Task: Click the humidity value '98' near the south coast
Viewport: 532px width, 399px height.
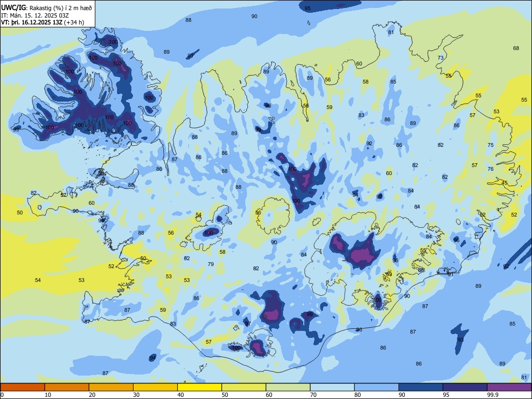Action: [359, 329]
